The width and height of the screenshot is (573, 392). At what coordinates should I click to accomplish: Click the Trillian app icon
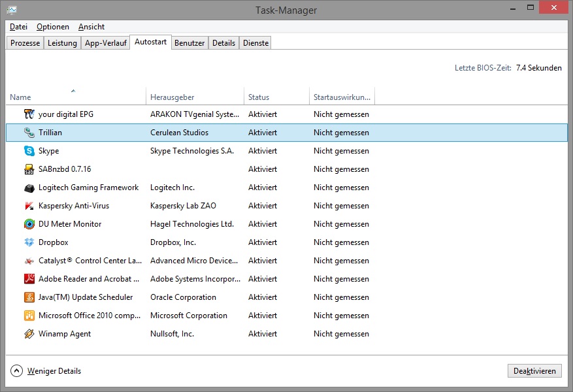point(29,132)
